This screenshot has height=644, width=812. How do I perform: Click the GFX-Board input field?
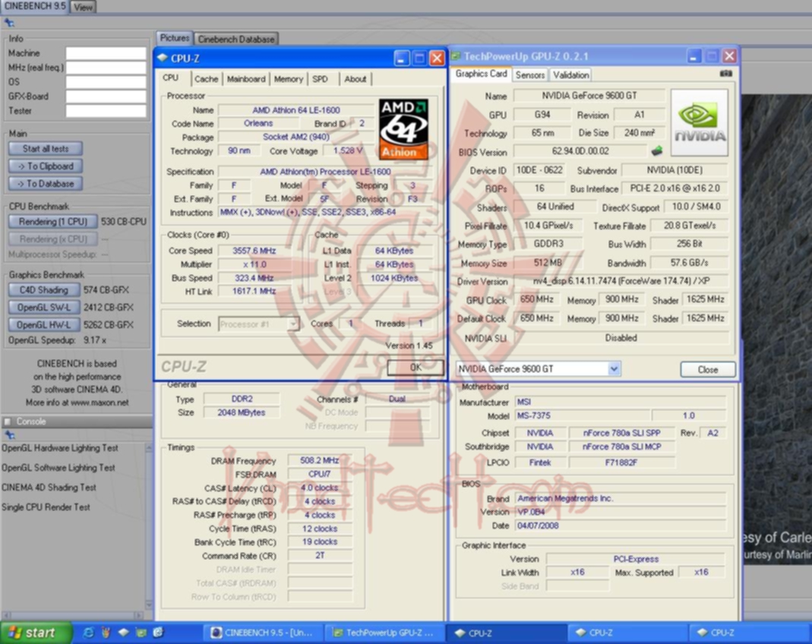pyautogui.click(x=106, y=96)
